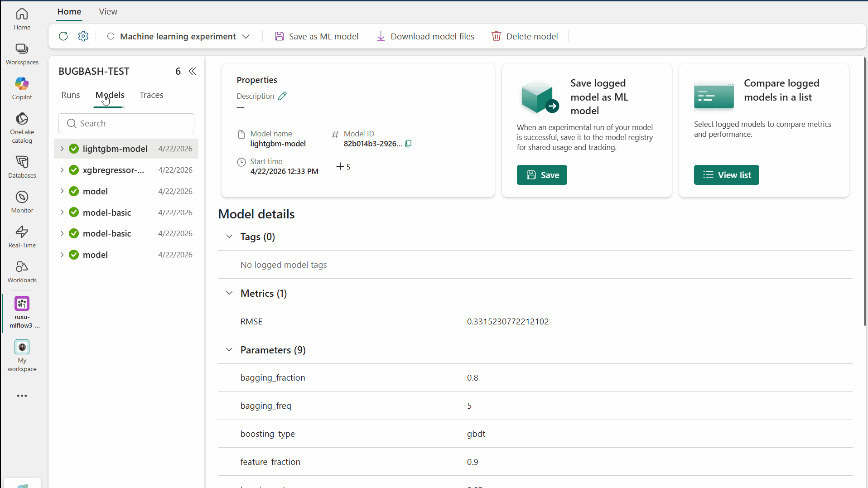The height and width of the screenshot is (488, 868).
Task: Copy the Model ID
Action: (x=408, y=144)
